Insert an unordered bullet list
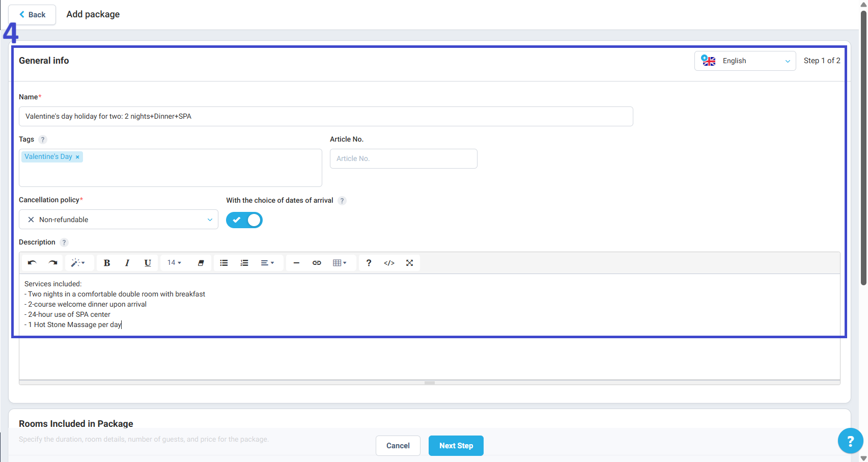 click(224, 263)
